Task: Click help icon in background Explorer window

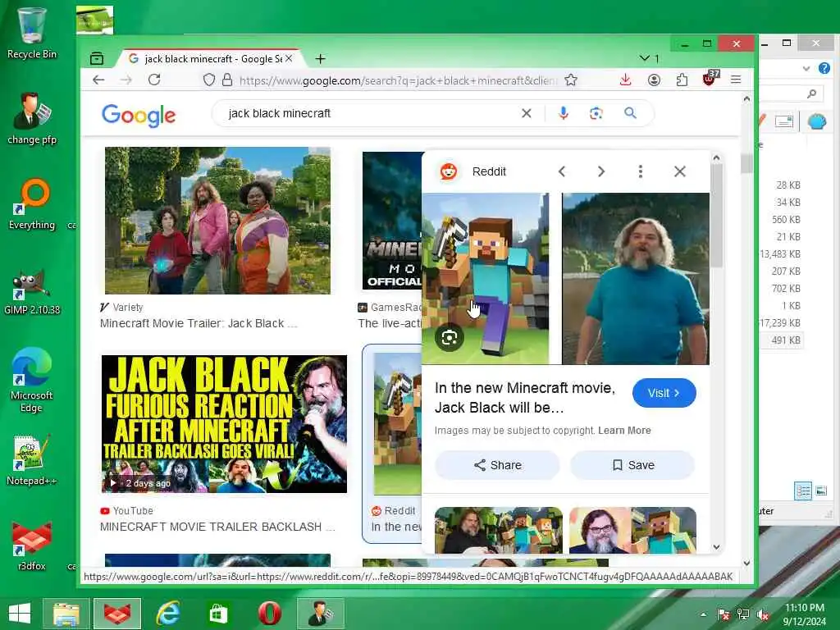Action: click(x=824, y=68)
